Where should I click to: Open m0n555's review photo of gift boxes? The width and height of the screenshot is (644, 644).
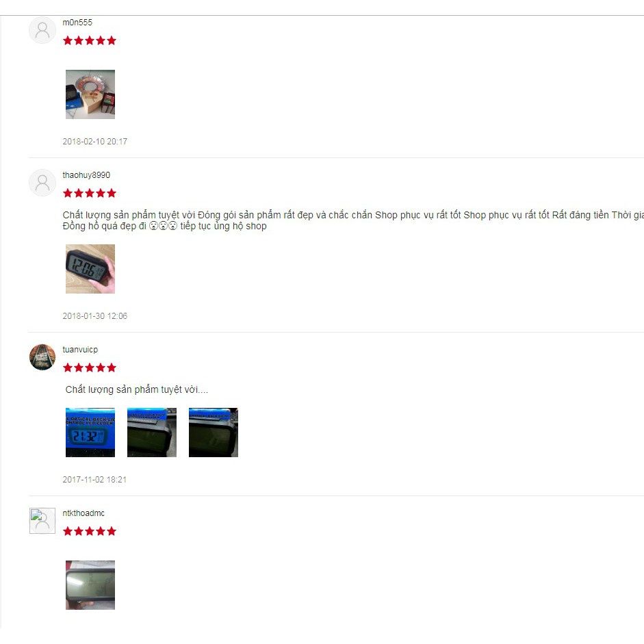90,94
